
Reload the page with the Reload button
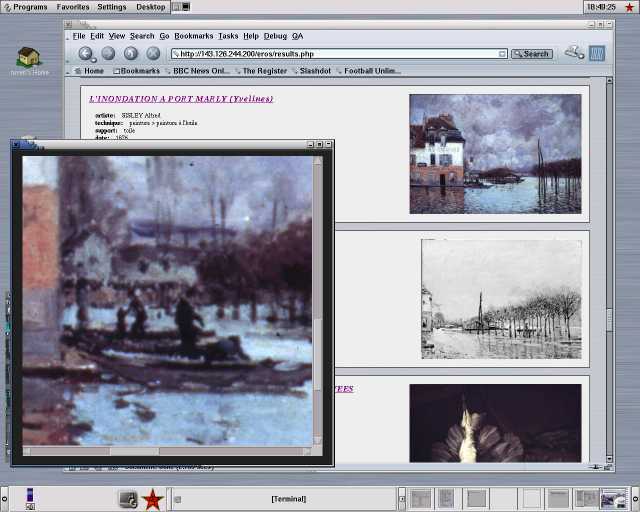pyautogui.click(x=131, y=53)
